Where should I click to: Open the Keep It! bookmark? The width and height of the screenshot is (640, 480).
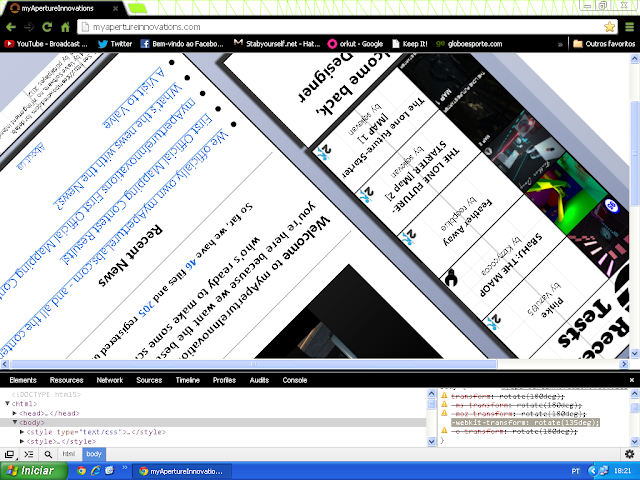409,44
